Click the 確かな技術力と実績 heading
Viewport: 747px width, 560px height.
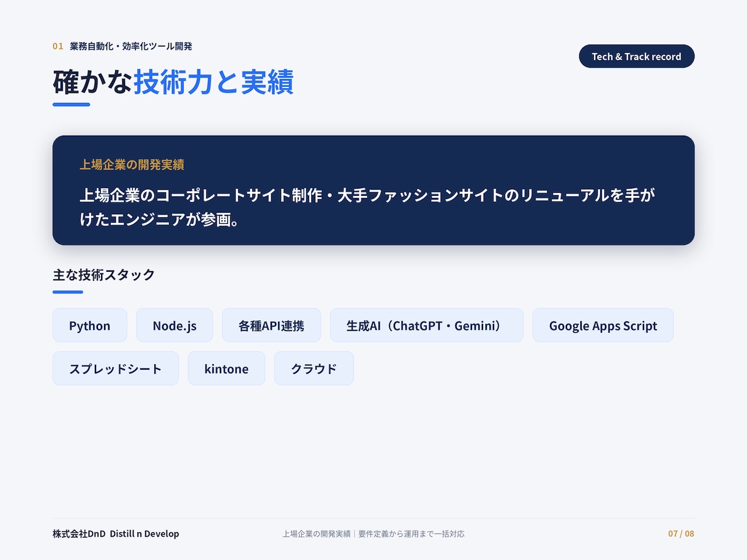pyautogui.click(x=173, y=82)
